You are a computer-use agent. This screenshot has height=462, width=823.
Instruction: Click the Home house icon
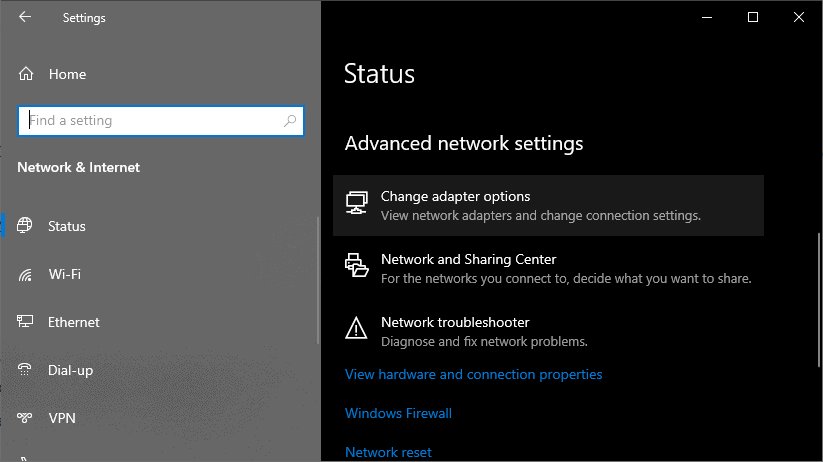tap(26, 74)
